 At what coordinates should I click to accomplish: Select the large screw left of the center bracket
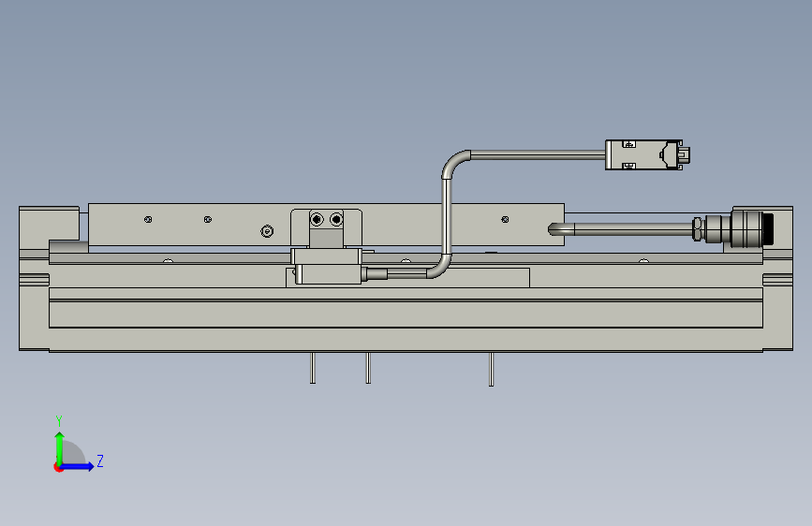[x=267, y=231]
